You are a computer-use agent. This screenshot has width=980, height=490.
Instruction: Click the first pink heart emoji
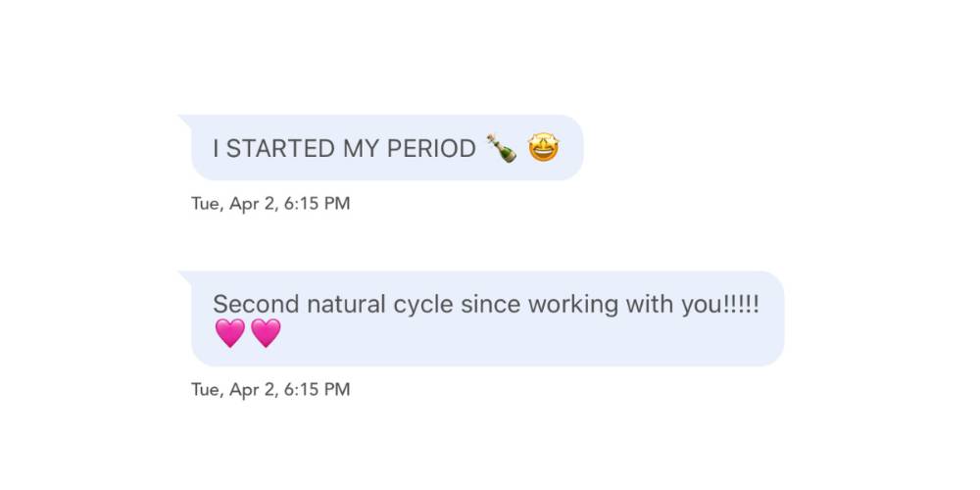point(229,333)
